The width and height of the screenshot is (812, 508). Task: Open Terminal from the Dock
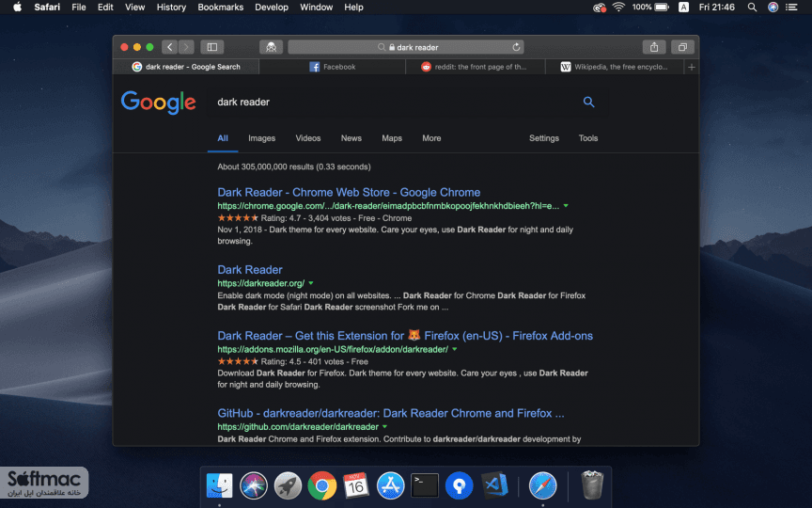point(425,485)
